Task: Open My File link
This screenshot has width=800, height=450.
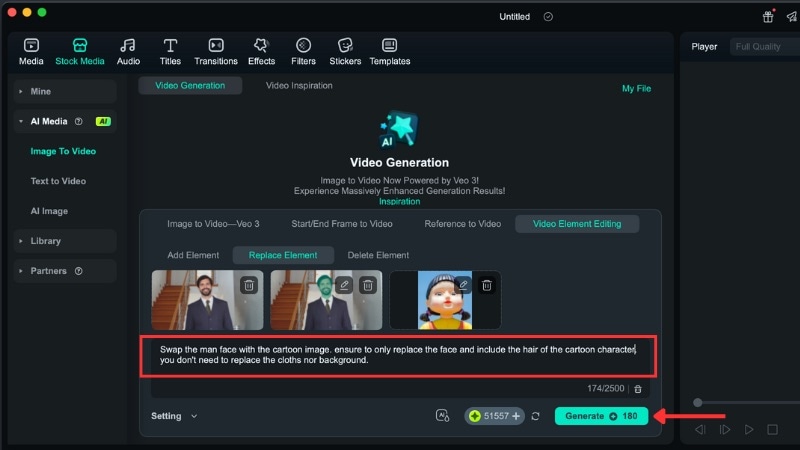Action: 636,88
